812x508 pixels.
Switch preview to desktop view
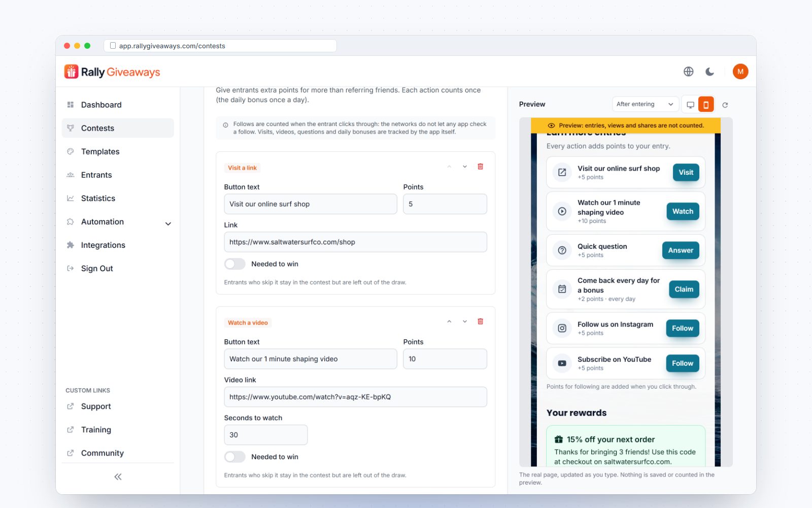(690, 105)
